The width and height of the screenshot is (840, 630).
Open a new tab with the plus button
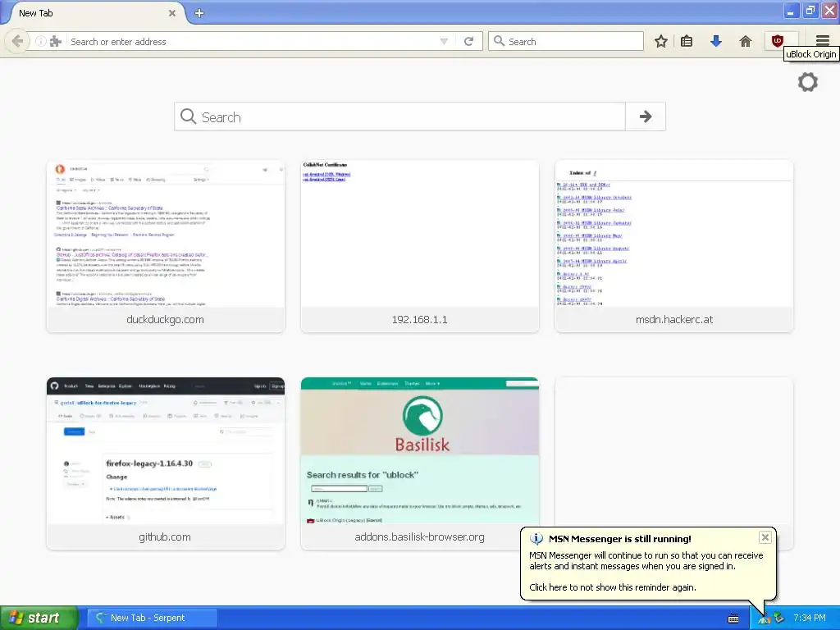[x=199, y=13]
